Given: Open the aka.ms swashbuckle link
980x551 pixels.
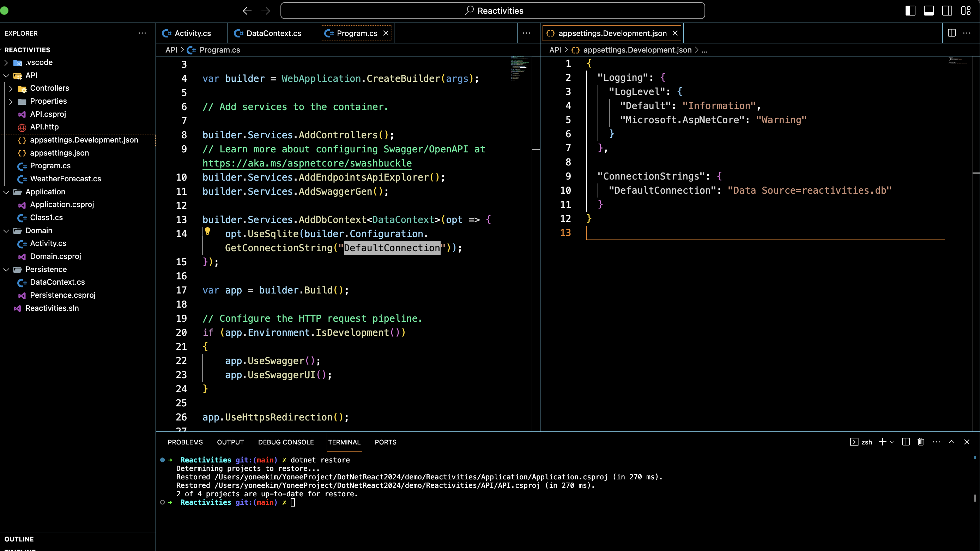Looking at the screenshot, I should [307, 163].
